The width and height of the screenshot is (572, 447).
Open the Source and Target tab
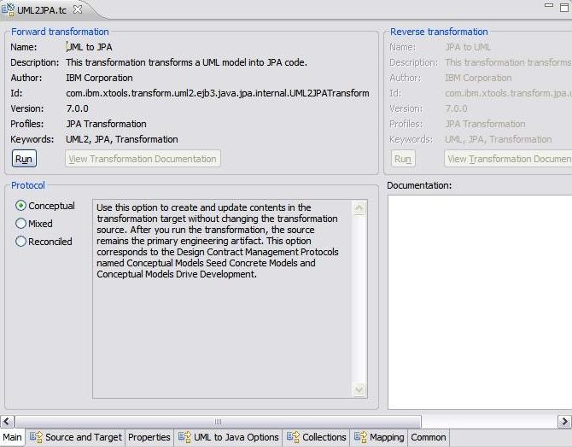point(76,437)
